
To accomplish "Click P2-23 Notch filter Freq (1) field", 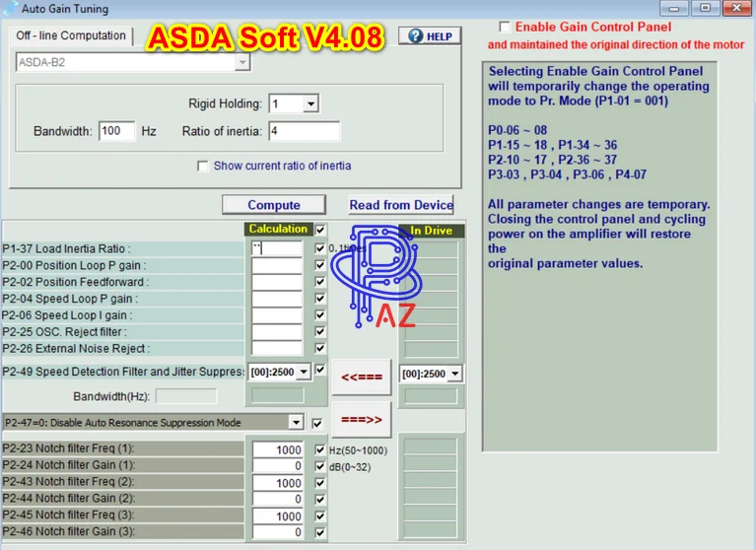I will point(278,449).
